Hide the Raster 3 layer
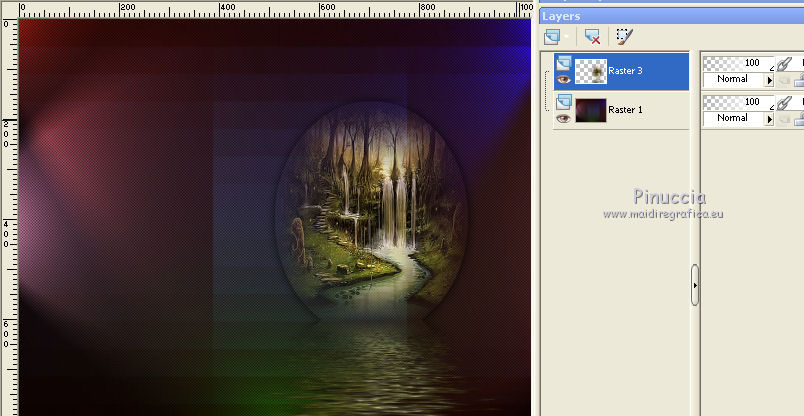Screen dimensions: 804x416 pyautogui.click(x=564, y=80)
